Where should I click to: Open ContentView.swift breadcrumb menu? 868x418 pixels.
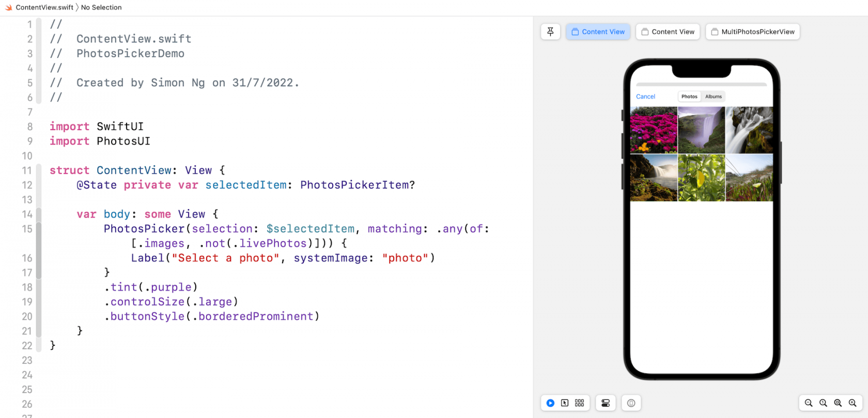point(44,7)
